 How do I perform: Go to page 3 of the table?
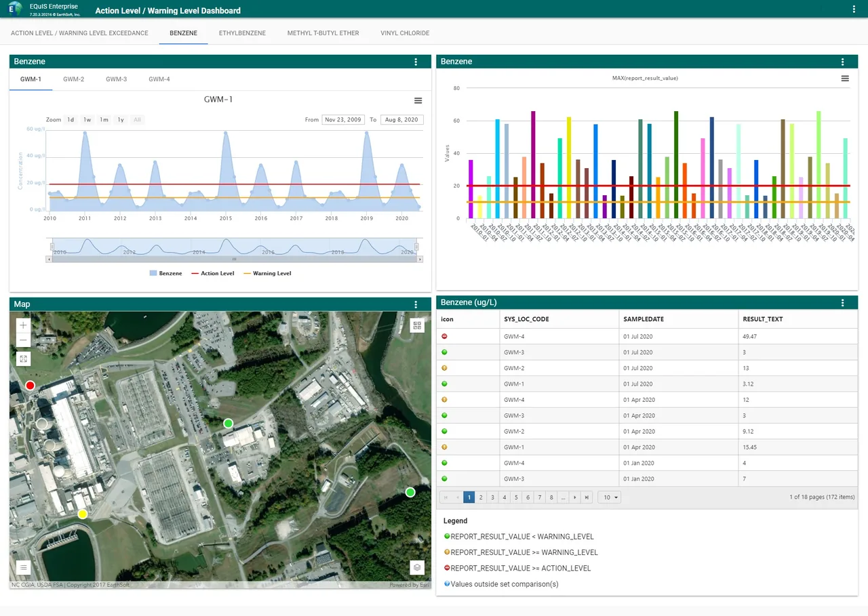[x=492, y=497]
